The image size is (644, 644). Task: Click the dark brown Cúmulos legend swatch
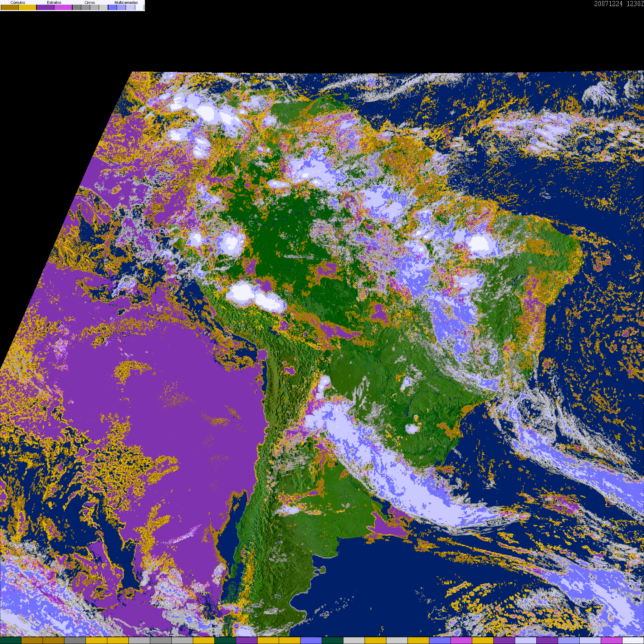point(10,7)
